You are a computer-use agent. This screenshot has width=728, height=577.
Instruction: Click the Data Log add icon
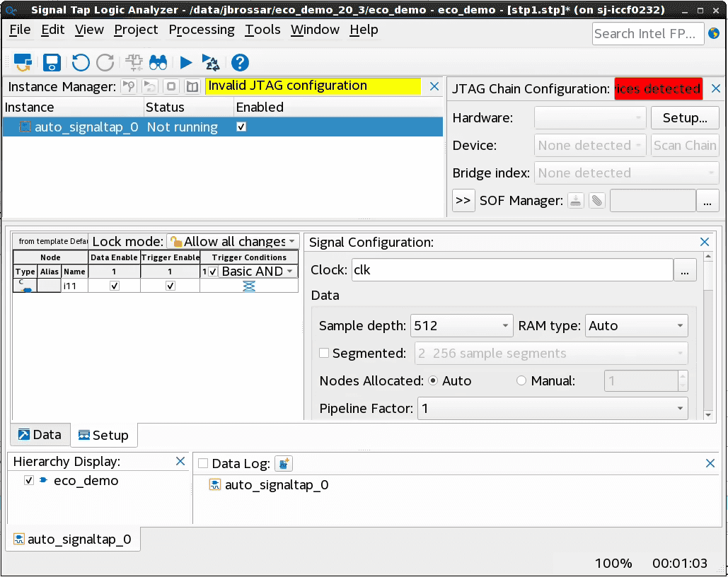[284, 464]
